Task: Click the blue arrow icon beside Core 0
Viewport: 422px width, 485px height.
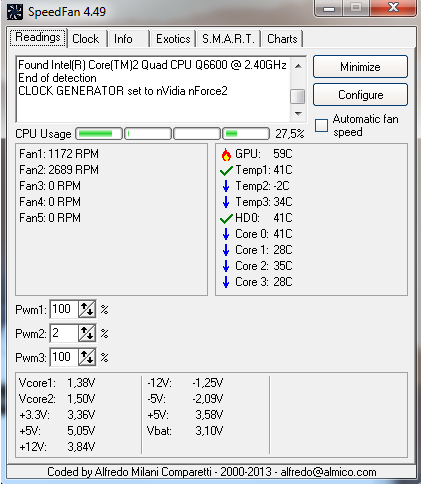Action: 226,234
